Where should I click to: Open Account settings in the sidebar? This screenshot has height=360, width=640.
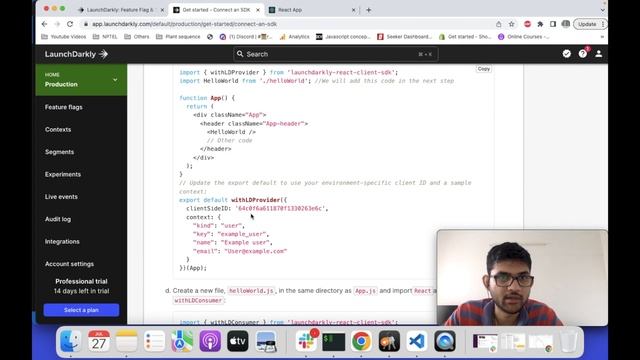pos(69,264)
